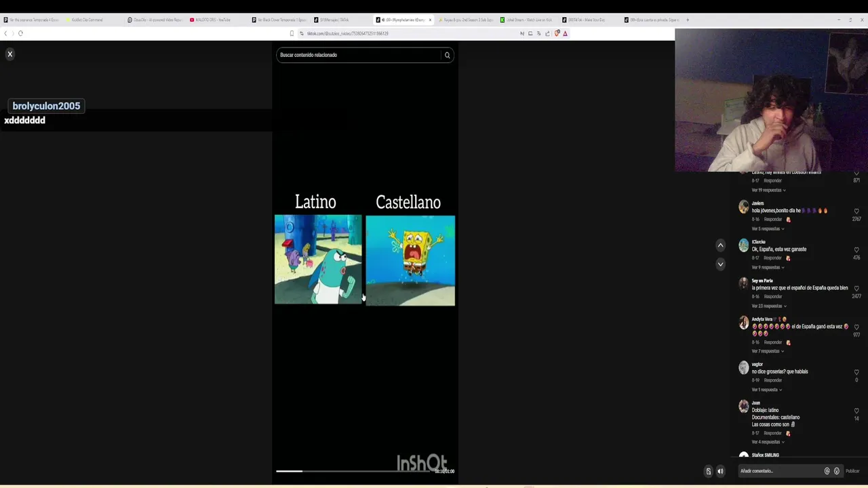The image size is (868, 488).
Task: Open Soy en Paria's profile avatar
Action: click(x=744, y=284)
